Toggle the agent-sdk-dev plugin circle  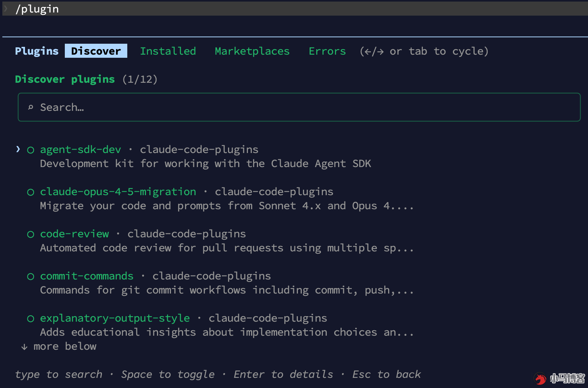click(x=30, y=150)
